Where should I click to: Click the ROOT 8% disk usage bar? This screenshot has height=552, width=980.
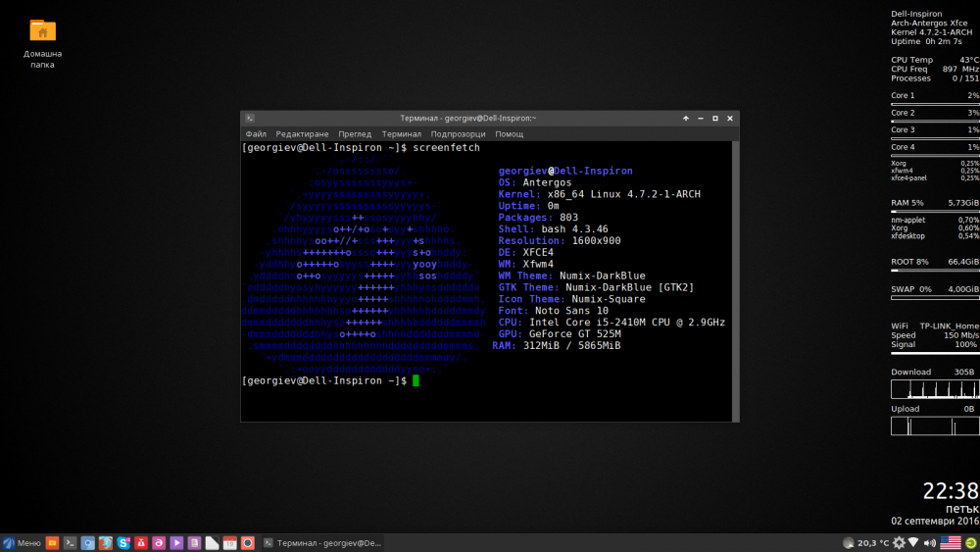pyautogui.click(x=935, y=270)
